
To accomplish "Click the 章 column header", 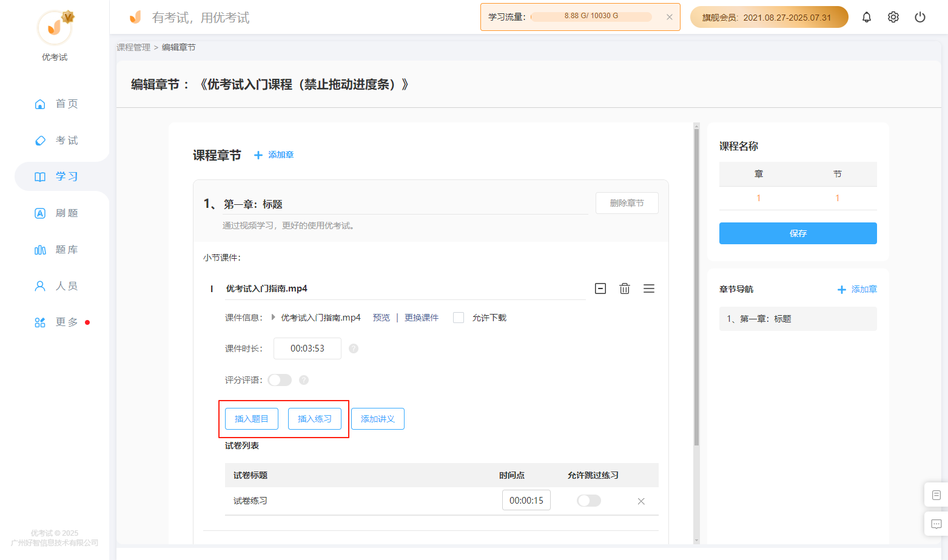I will (x=759, y=174).
